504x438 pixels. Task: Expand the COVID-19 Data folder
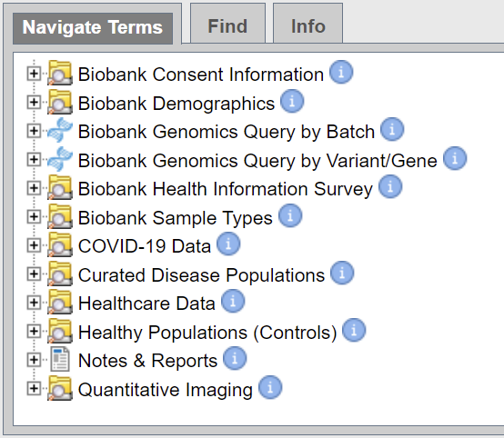pyautogui.click(x=34, y=245)
